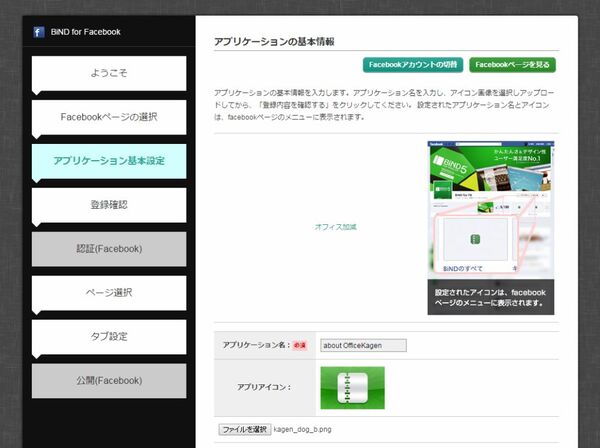Click the 必須 required badge
This screenshot has height=448, width=600.
pyautogui.click(x=300, y=345)
